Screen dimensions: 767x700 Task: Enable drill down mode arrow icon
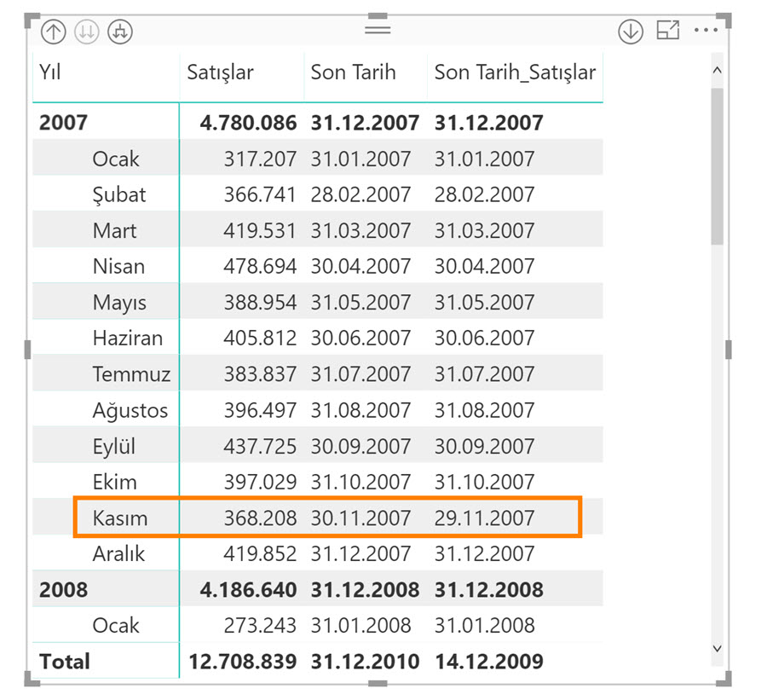coord(631,32)
